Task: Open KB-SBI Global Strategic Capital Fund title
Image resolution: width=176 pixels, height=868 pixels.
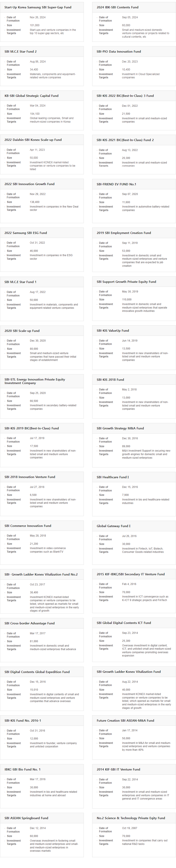Action: (x=31, y=96)
